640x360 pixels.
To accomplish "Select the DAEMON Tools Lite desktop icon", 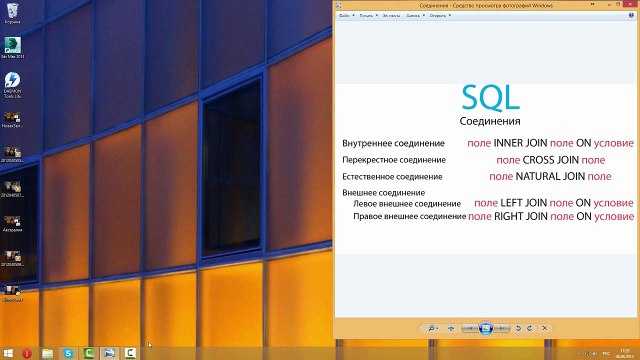I will [x=12, y=85].
